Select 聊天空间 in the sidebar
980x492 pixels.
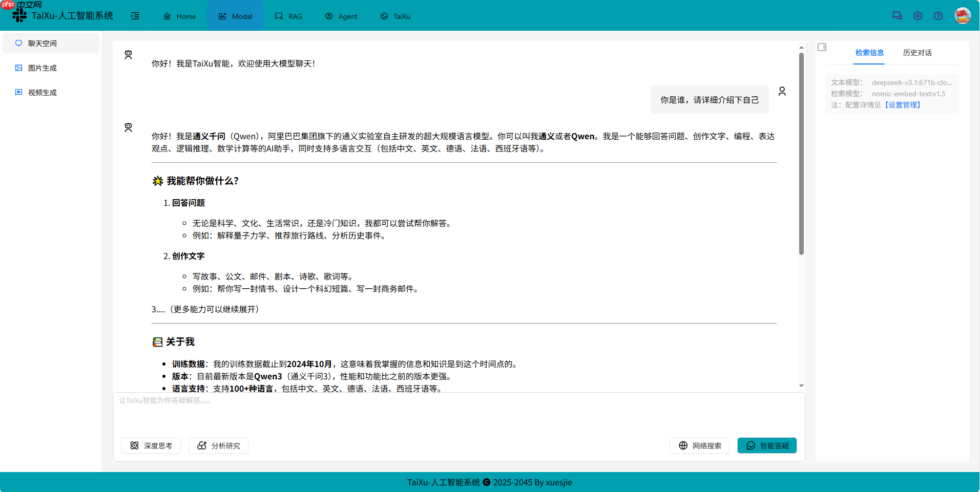(41, 43)
